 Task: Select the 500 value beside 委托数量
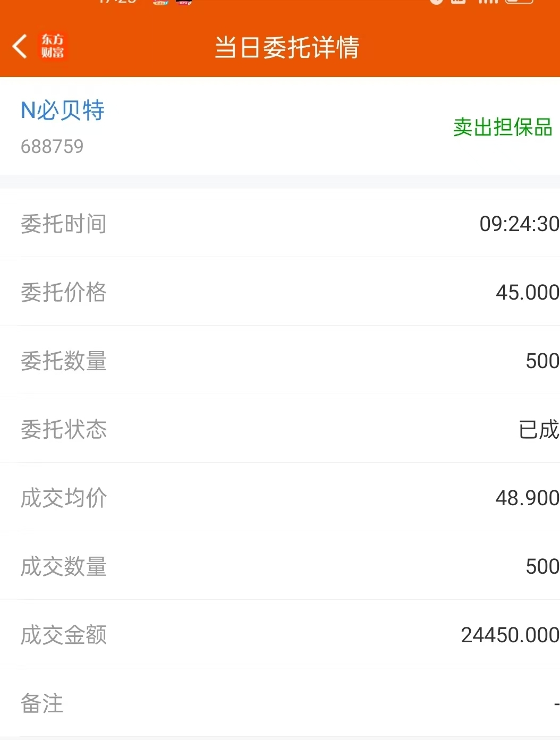(x=542, y=361)
